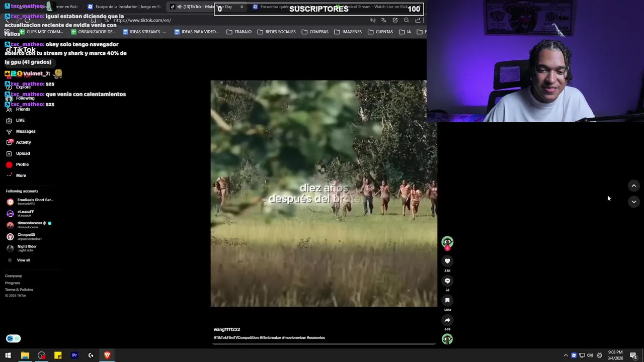Image resolution: width=644 pixels, height=362 pixels.
Task: Click the translate page icon in address bar
Action: point(384,20)
